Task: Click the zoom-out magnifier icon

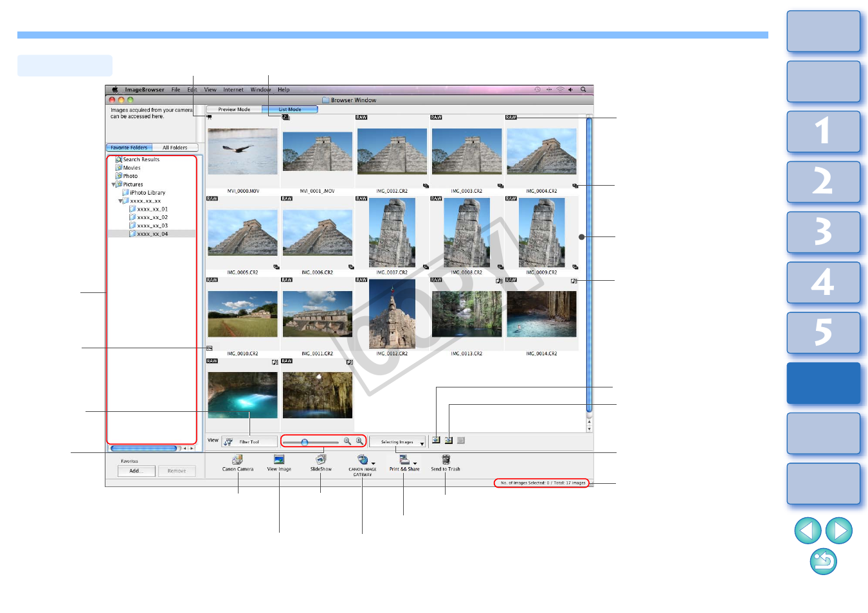Action: pos(347,441)
